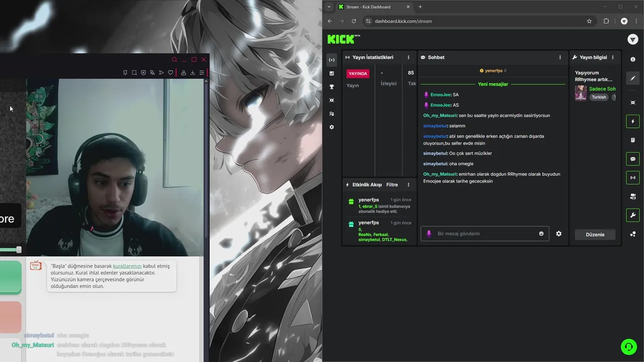
Task: Click the heart bookmarks icon in left browser
Action: 171,72
